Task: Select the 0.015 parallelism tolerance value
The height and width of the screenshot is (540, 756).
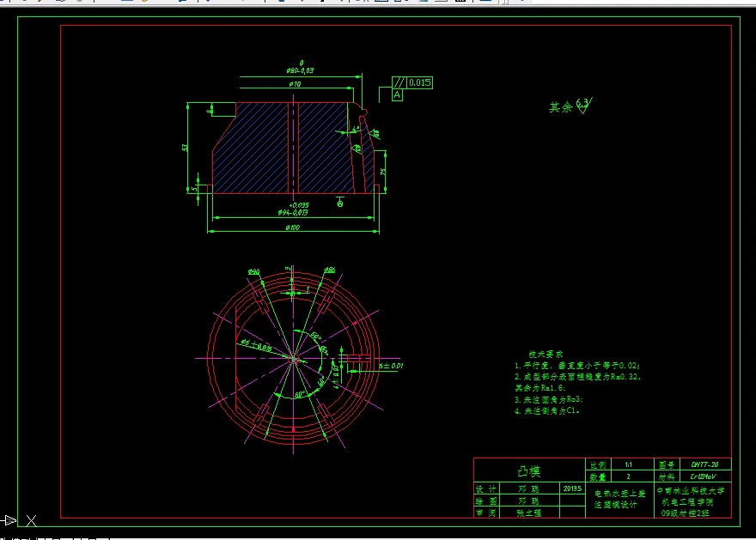Action: click(x=419, y=83)
